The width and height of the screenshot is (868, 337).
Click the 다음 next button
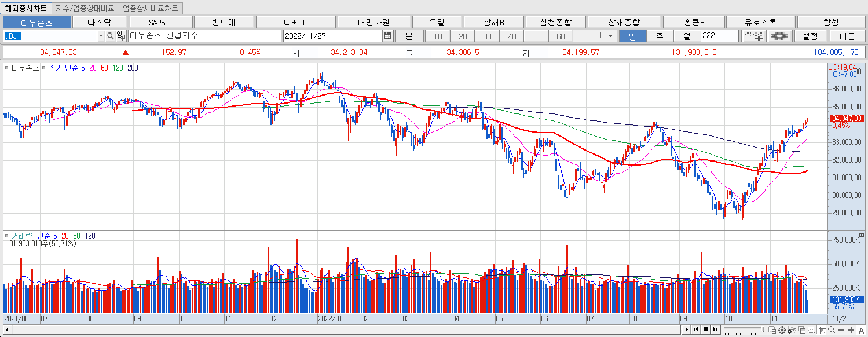point(847,36)
